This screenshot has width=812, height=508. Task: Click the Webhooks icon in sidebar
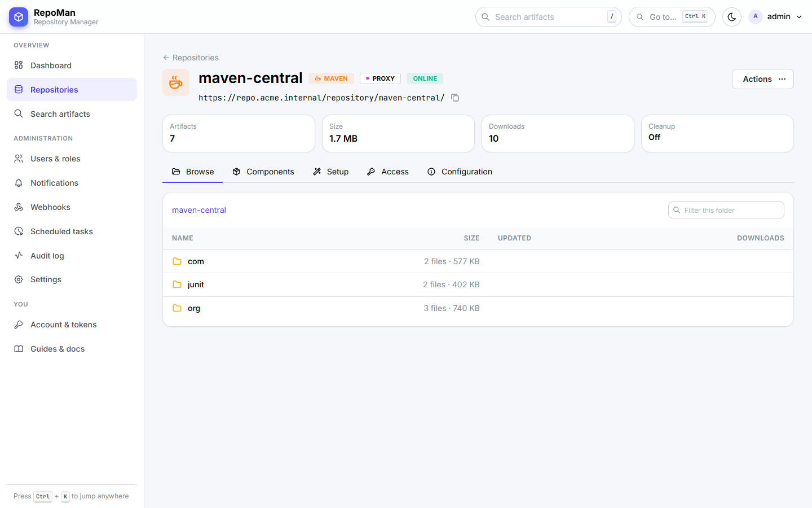click(x=19, y=207)
